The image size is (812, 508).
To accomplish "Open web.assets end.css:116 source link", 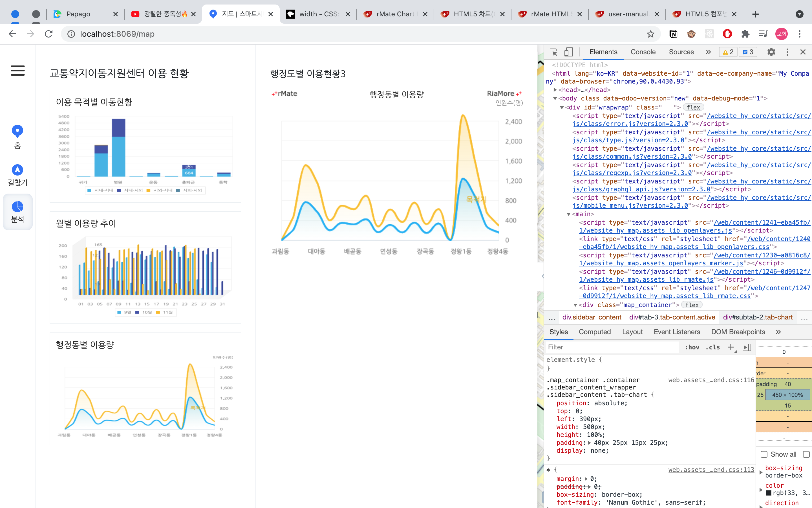I will pyautogui.click(x=711, y=380).
